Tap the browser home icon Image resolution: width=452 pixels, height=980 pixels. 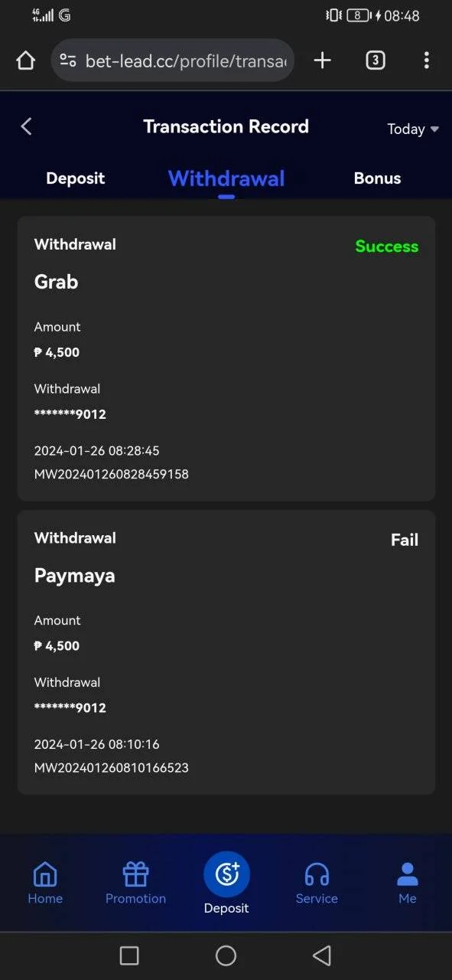[25, 60]
